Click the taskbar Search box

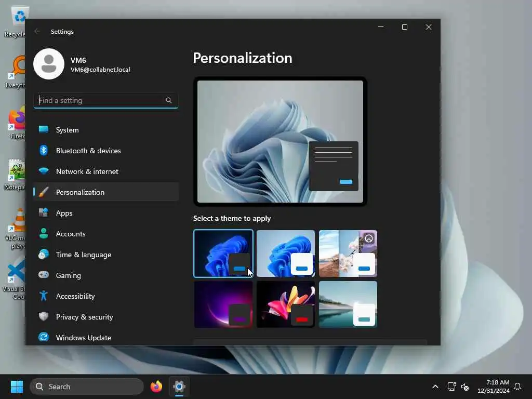[87, 387]
